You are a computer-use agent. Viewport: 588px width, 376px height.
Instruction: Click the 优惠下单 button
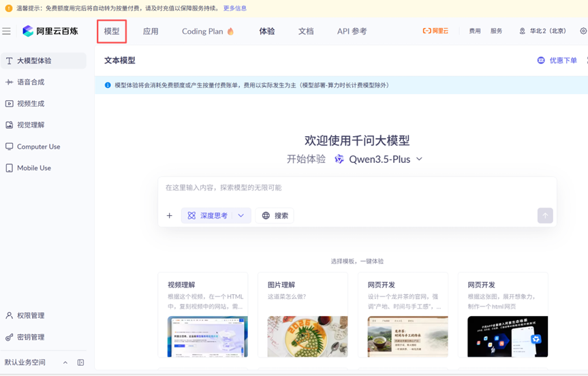tap(557, 61)
